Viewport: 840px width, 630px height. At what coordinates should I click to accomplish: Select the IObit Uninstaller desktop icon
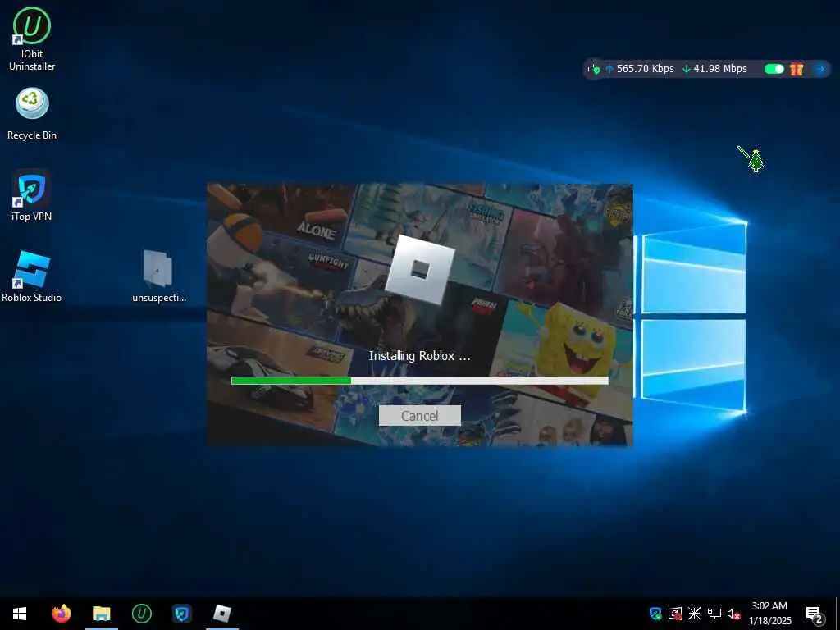(x=32, y=39)
